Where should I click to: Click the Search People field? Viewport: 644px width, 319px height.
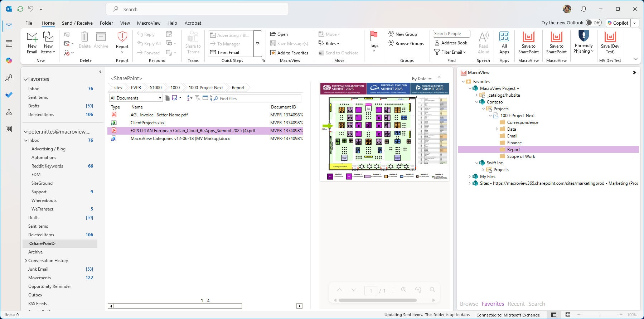[x=451, y=34]
